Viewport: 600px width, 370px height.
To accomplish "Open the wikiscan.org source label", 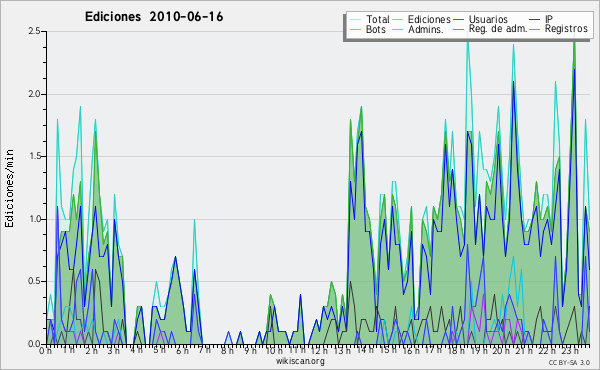I will tap(300, 361).
